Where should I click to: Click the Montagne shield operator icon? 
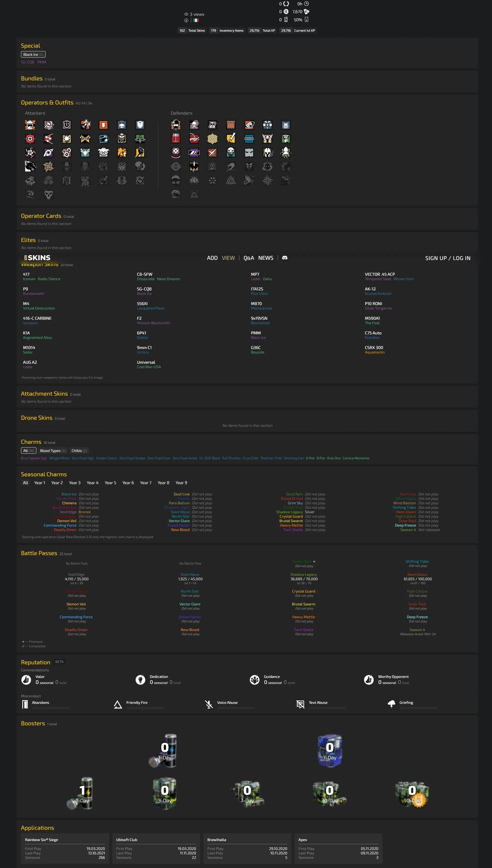coord(140,125)
